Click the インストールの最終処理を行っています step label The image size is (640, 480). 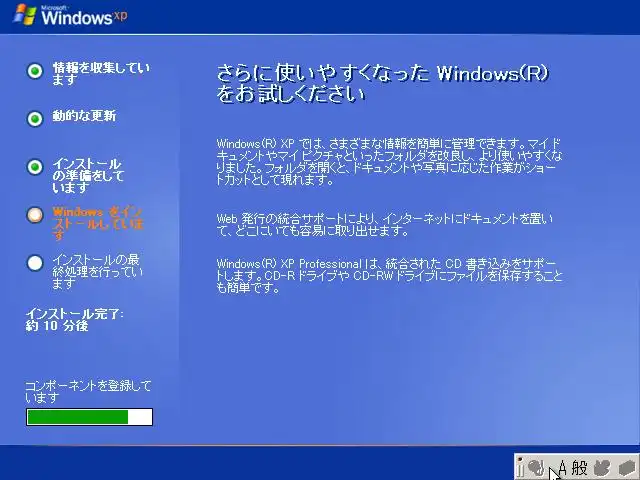tap(97, 271)
